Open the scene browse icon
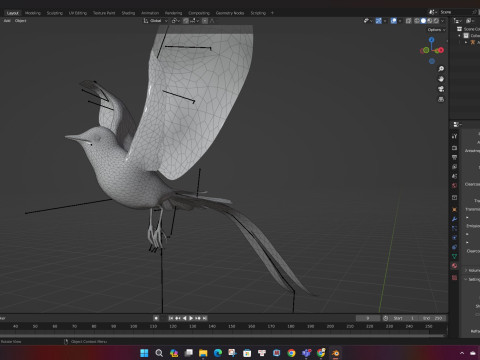480x360 pixels. coord(433,12)
